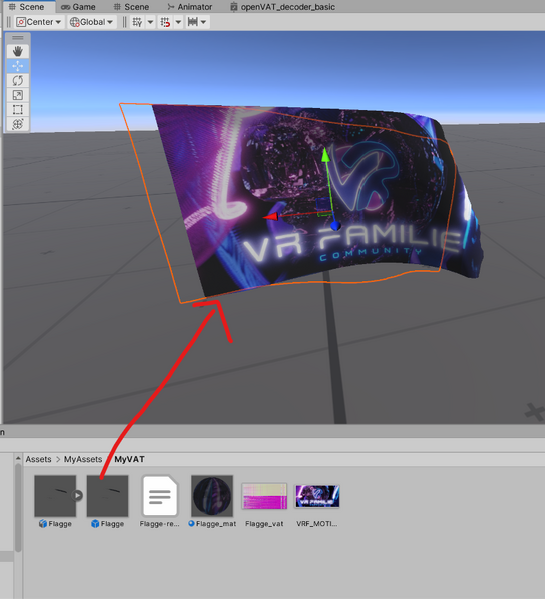Screen dimensions: 545x599
Task: Click the green Y-axis gizmo arrow
Action: click(x=325, y=155)
